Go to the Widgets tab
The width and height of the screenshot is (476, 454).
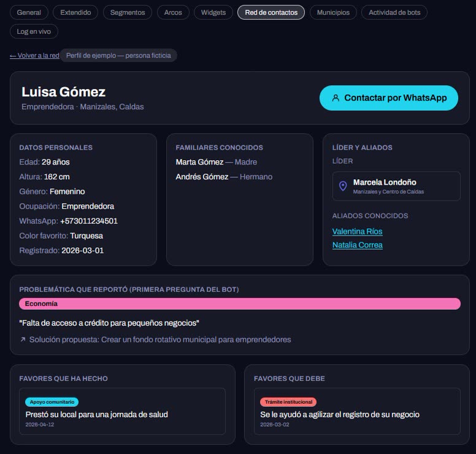click(213, 12)
